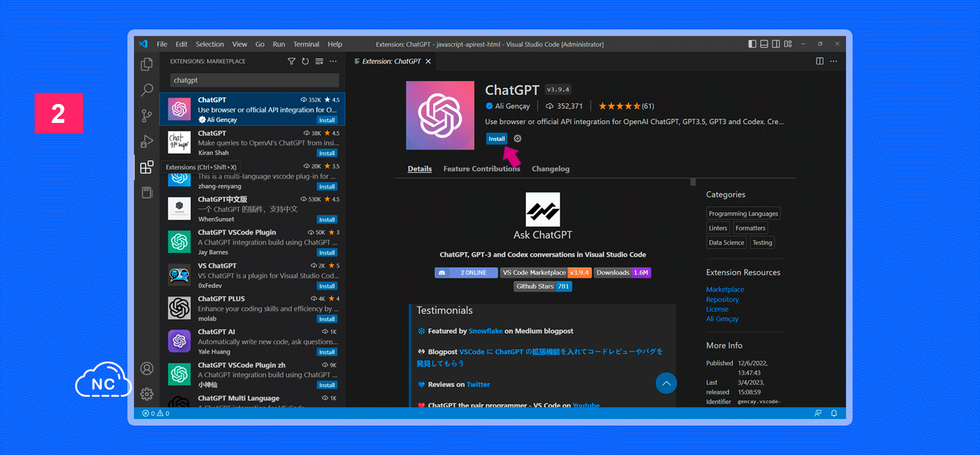Viewport: 980px width, 455px height.
Task: Open the Selection menu
Action: coord(210,44)
